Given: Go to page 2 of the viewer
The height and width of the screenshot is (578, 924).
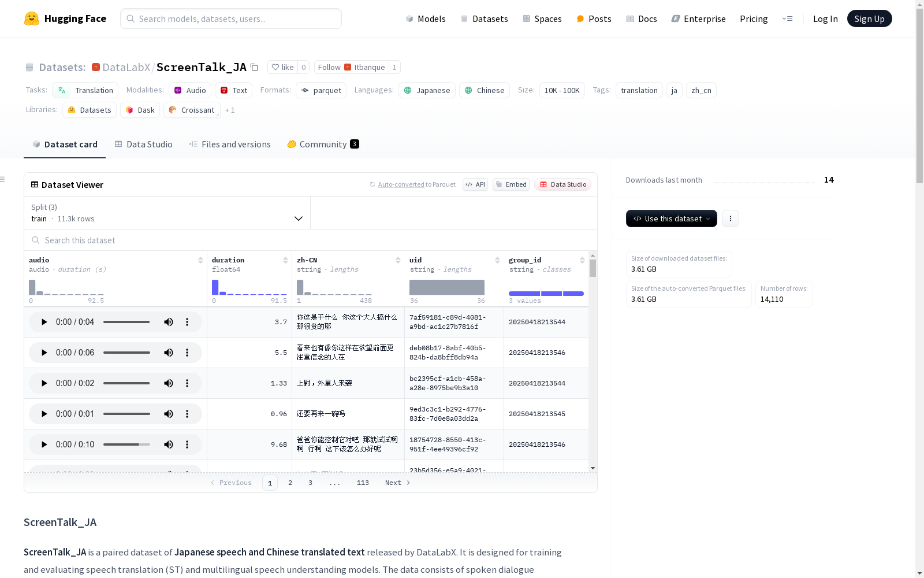Looking at the screenshot, I should click(x=290, y=483).
